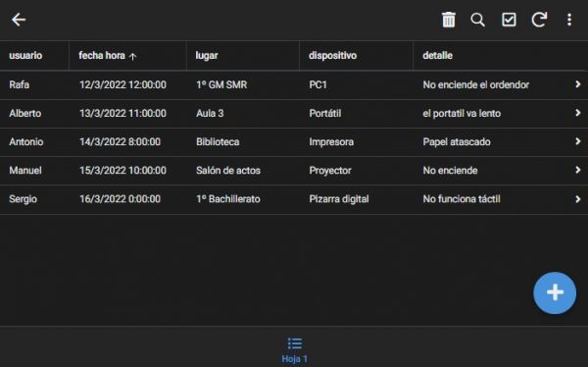Expand Sergio row with chevron
The height and width of the screenshot is (367, 588).
tap(578, 199)
